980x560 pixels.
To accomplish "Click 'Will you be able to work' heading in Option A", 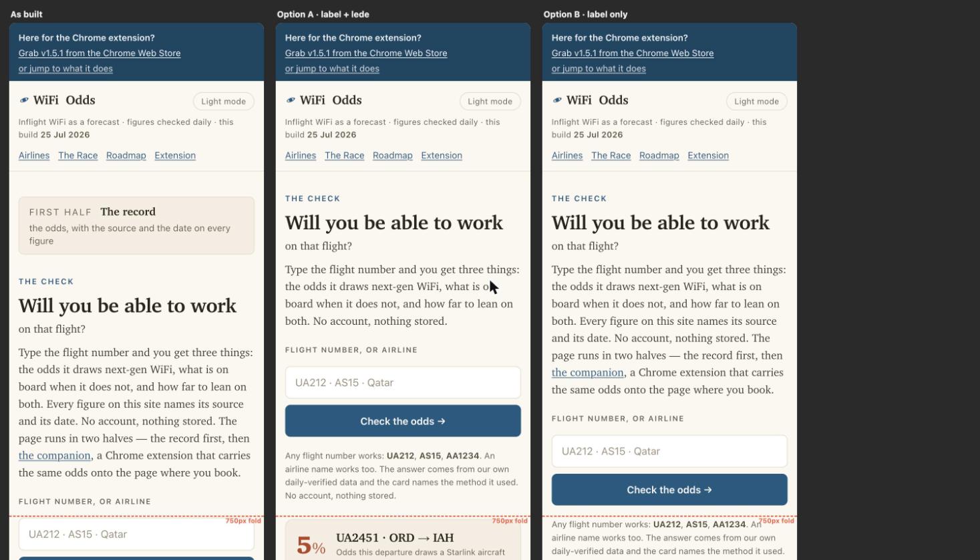I will click(x=394, y=223).
